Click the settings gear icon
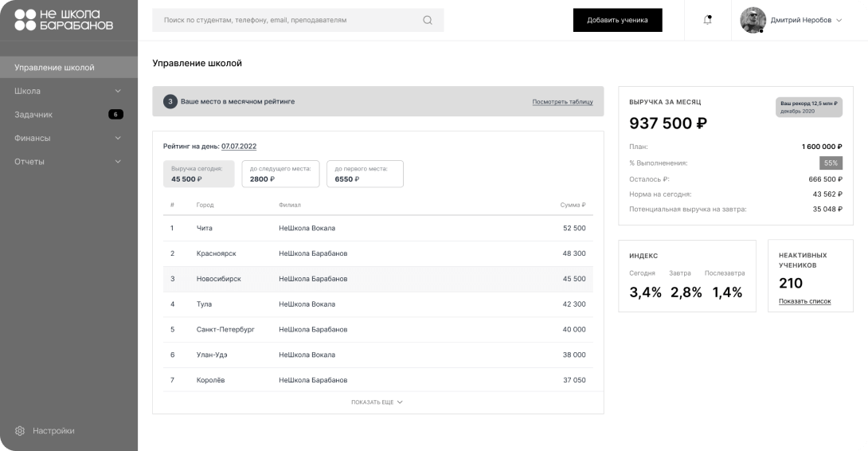 [21, 430]
